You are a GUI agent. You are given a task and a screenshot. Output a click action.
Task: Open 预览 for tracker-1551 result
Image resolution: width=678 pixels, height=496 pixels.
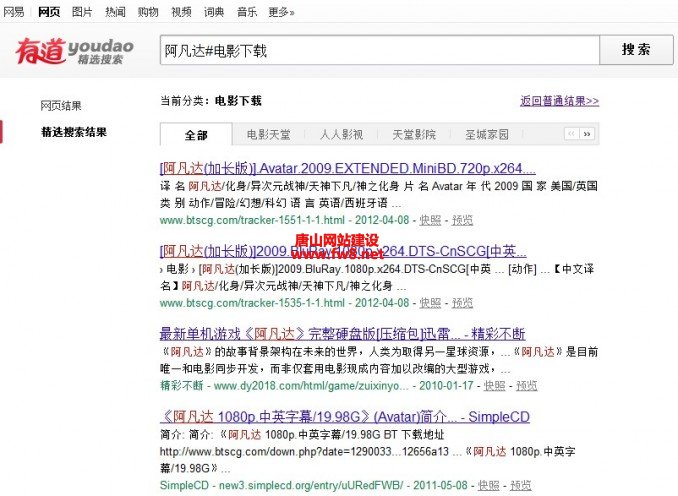pyautogui.click(x=463, y=220)
